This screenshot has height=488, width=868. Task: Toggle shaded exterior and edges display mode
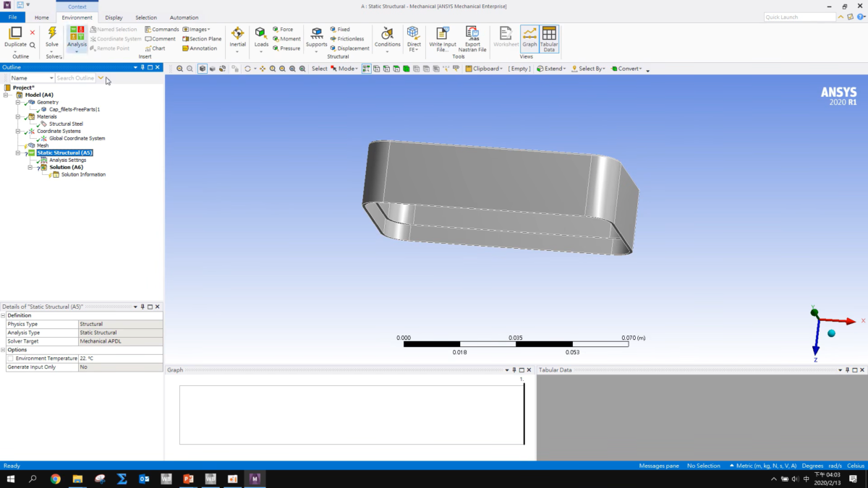click(203, 69)
